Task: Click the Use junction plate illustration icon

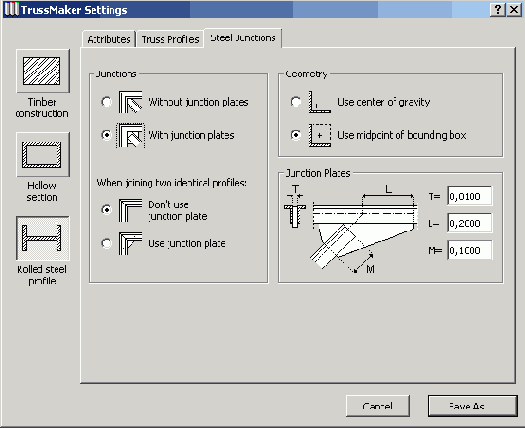Action: 130,243
